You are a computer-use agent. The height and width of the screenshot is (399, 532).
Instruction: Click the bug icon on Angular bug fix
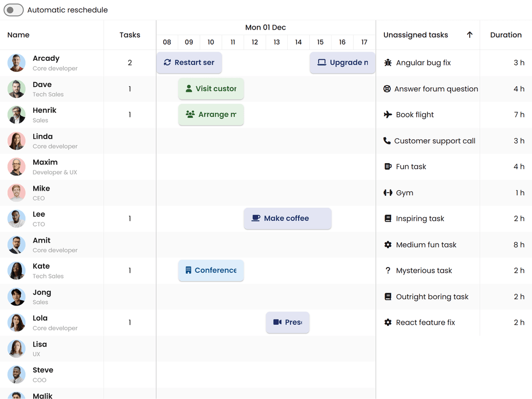(x=388, y=62)
